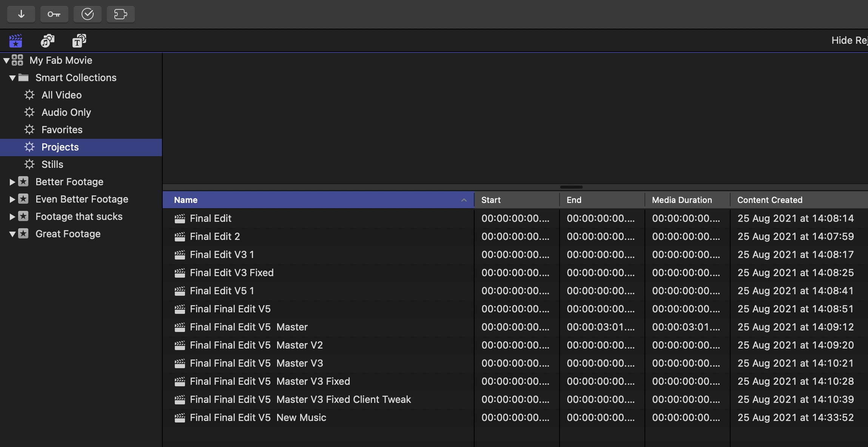The image size is (868, 447).
Task: Click the Final Edit V5 1 project icon
Action: pos(180,291)
